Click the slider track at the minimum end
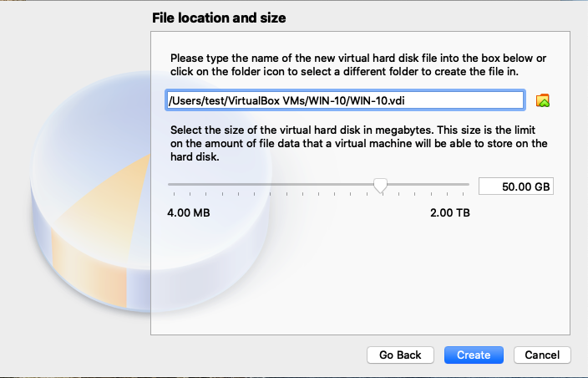The image size is (588, 378). point(170,184)
